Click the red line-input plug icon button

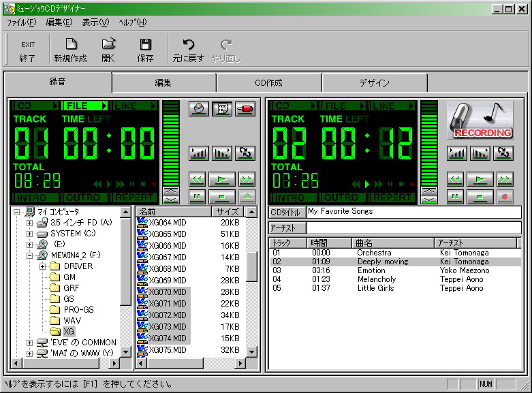pyautogui.click(x=245, y=109)
